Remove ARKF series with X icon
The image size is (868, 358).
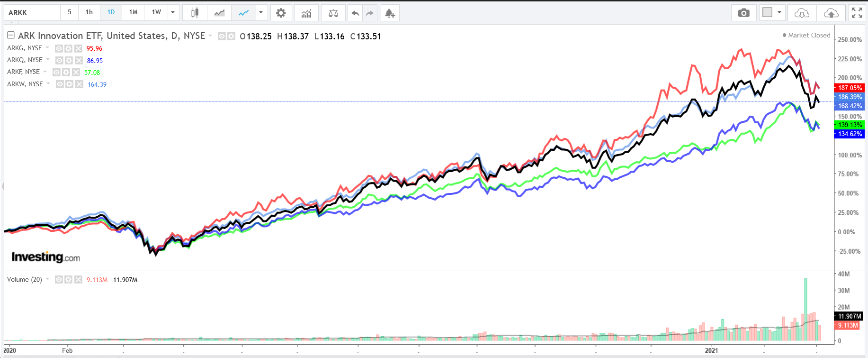click(x=76, y=72)
